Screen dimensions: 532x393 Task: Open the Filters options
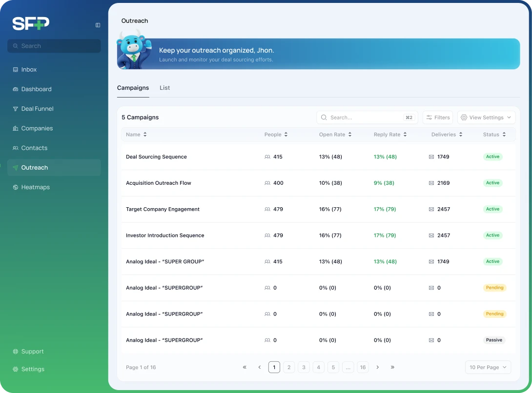(x=437, y=118)
